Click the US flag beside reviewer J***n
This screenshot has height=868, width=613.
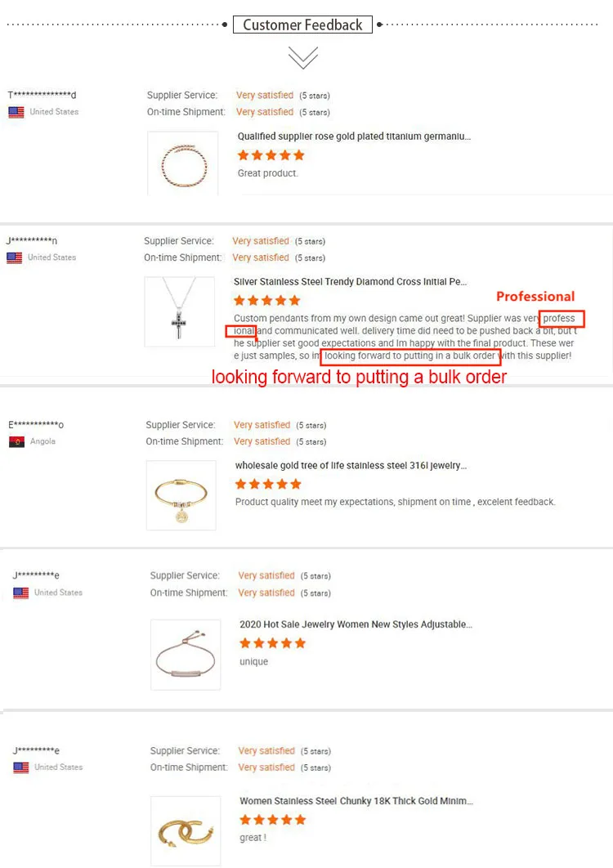point(15,257)
